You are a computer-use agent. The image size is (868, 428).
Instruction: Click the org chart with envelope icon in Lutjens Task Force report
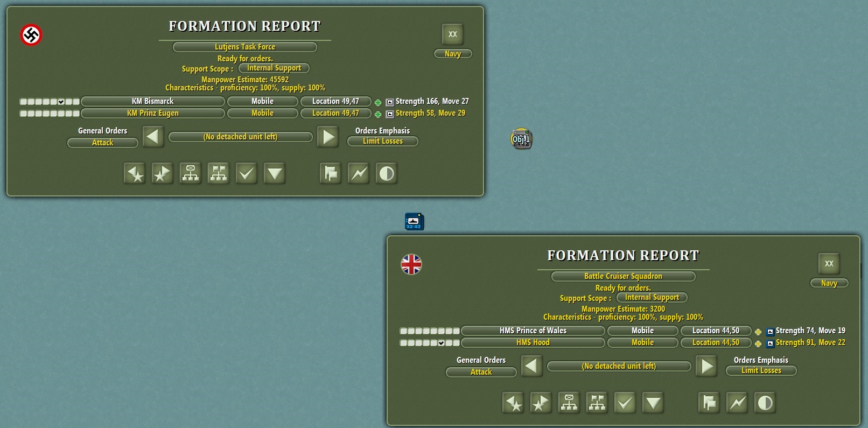coord(191,173)
